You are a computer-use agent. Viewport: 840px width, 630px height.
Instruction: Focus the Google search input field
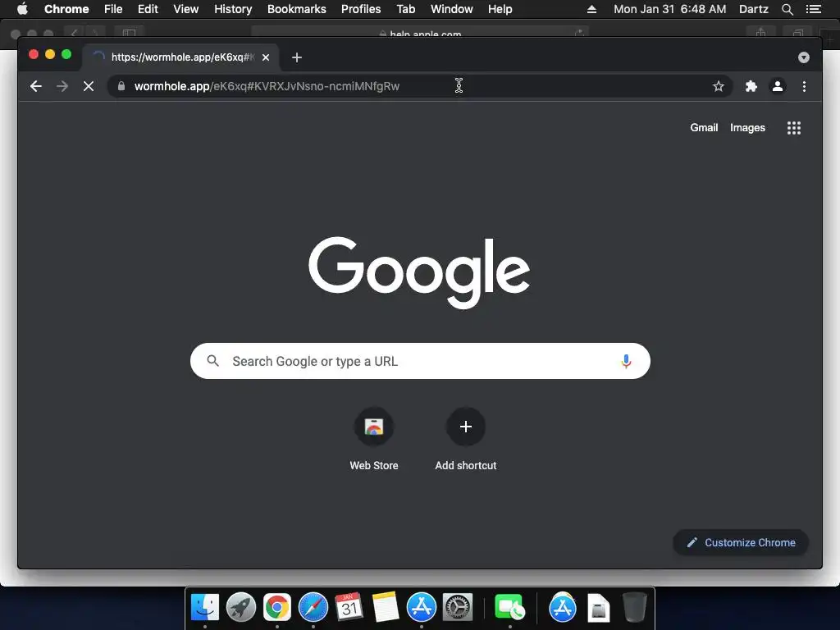point(421,361)
